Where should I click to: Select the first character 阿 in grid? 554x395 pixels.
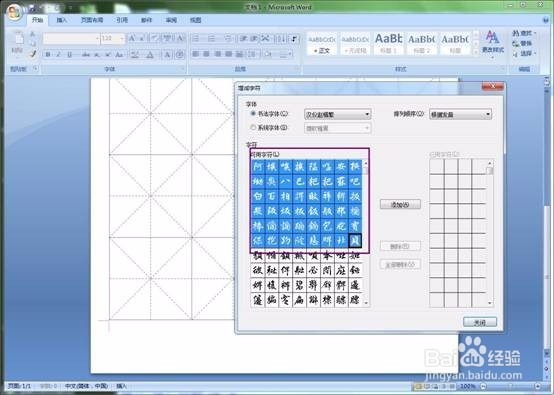pyautogui.click(x=258, y=167)
